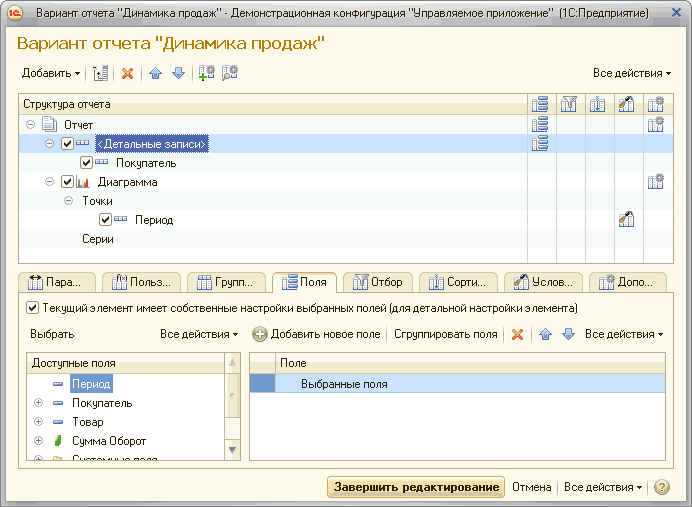Select the Товар field in available fields
This screenshot has height=507, width=692.
point(87,422)
